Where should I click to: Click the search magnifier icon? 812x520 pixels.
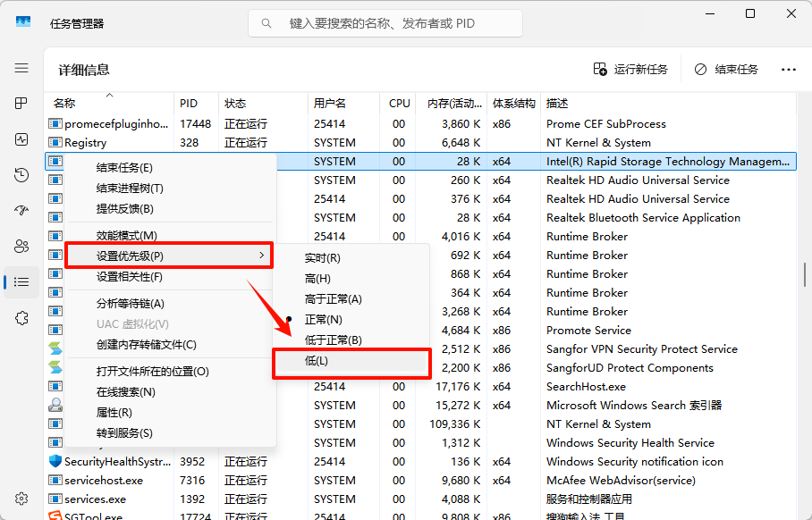point(266,23)
